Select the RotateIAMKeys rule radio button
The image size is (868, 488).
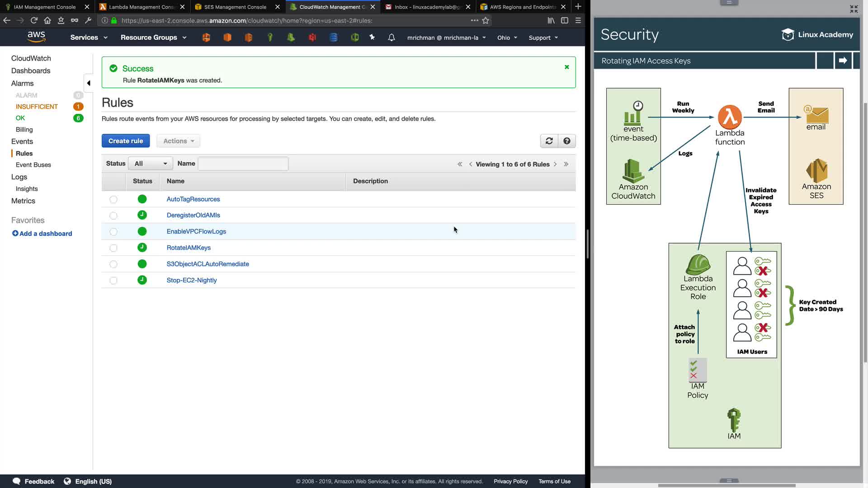[x=113, y=248]
